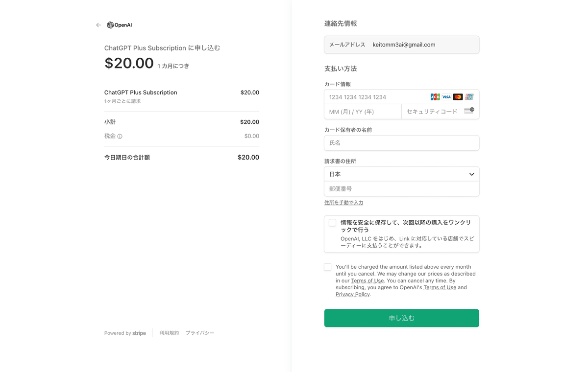The width and height of the screenshot is (588, 372).
Task: Focus the cardholder name 氏名 field
Action: coord(402,143)
